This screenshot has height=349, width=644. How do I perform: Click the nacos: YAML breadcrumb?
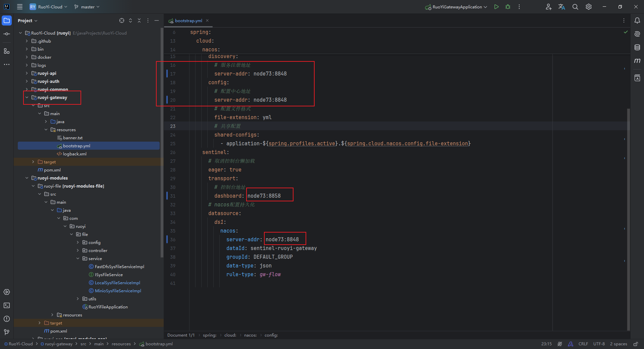point(250,335)
